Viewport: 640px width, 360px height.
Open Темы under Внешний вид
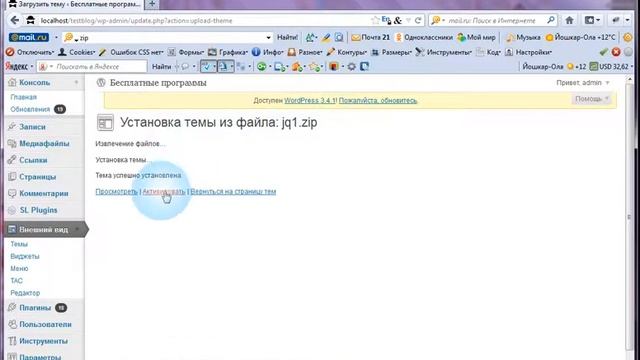coord(19,244)
